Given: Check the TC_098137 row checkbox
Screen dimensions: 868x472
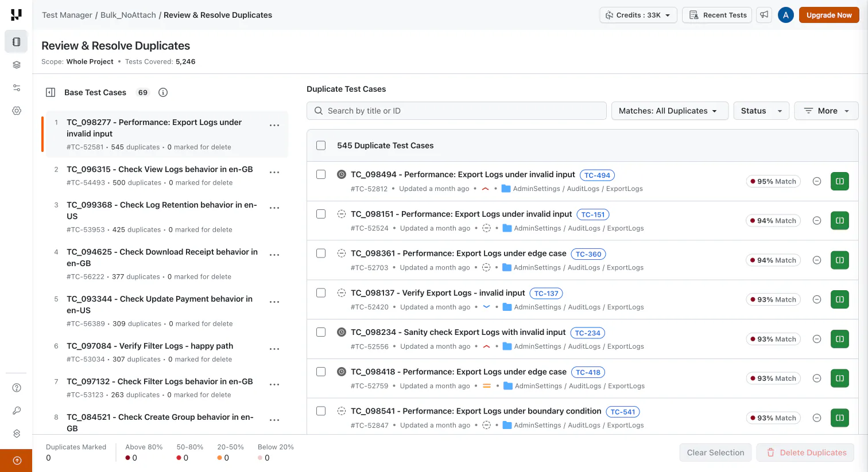Looking at the screenshot, I should (x=321, y=292).
